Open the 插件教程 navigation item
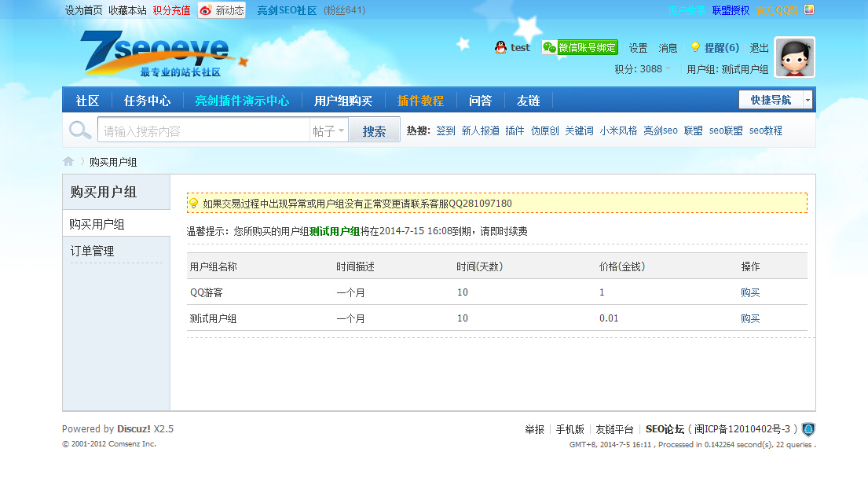Viewport: 868px width, 485px height. [x=420, y=101]
